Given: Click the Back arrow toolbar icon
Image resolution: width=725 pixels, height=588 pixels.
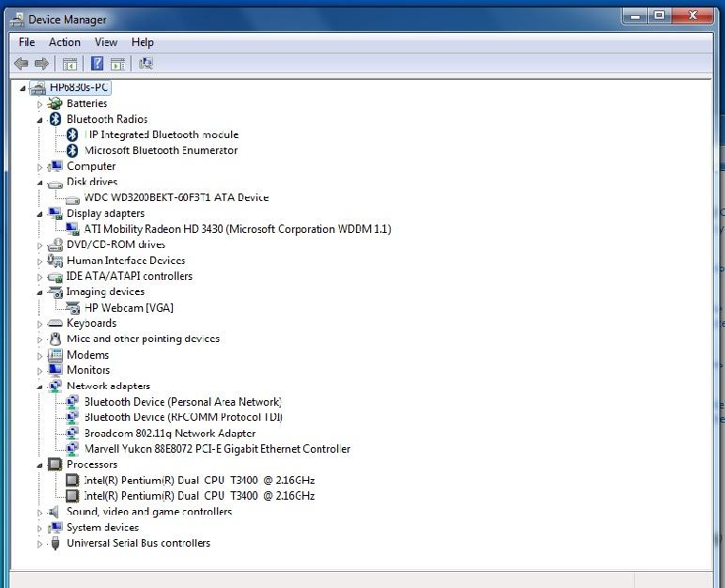Looking at the screenshot, I should pos(21,64).
